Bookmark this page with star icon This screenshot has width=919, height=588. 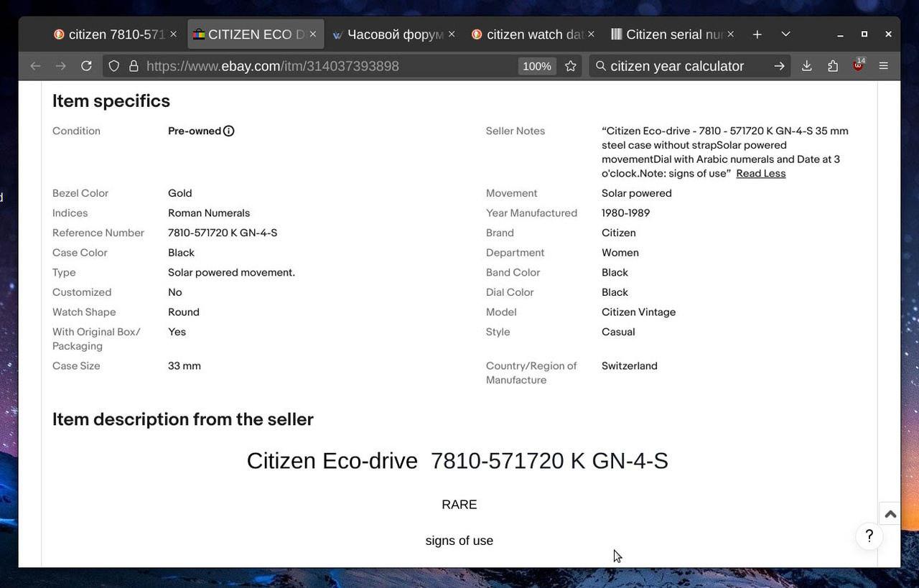570,66
